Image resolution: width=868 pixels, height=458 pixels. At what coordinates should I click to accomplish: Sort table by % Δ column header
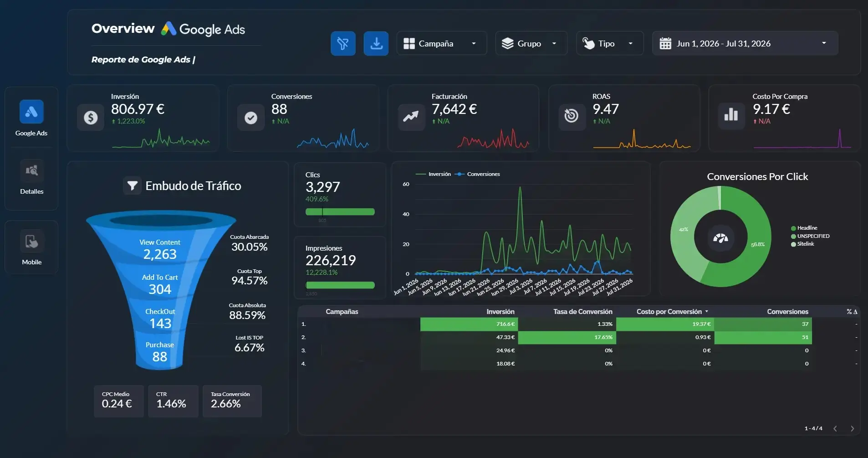pyautogui.click(x=852, y=312)
